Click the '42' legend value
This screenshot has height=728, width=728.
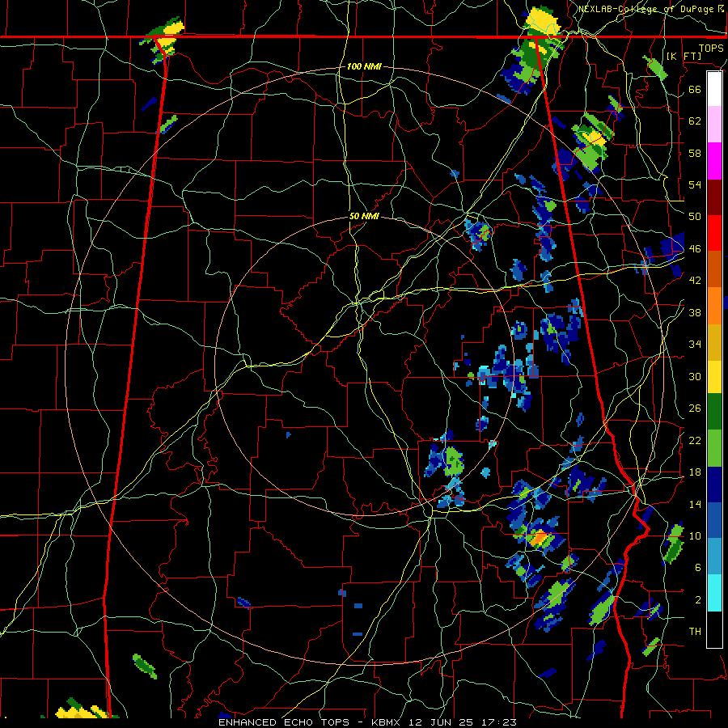pos(695,281)
